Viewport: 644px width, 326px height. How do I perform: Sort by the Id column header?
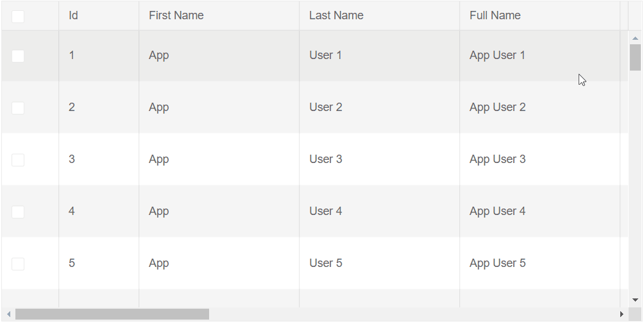(74, 15)
